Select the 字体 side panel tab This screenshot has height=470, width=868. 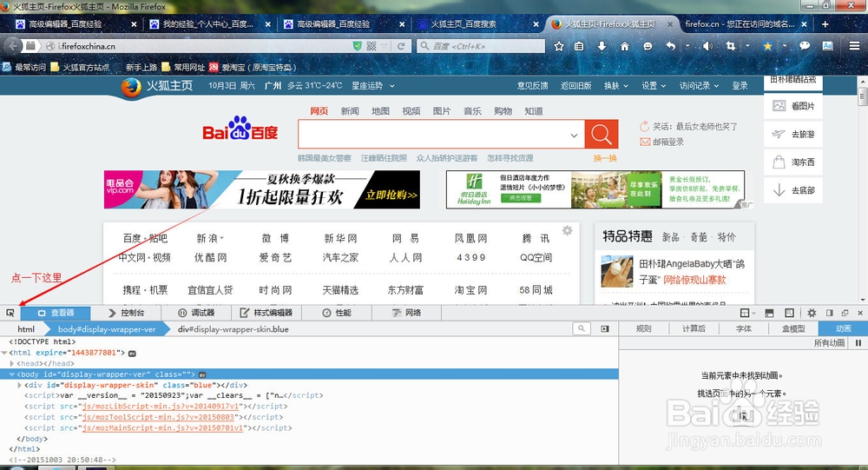(x=744, y=328)
